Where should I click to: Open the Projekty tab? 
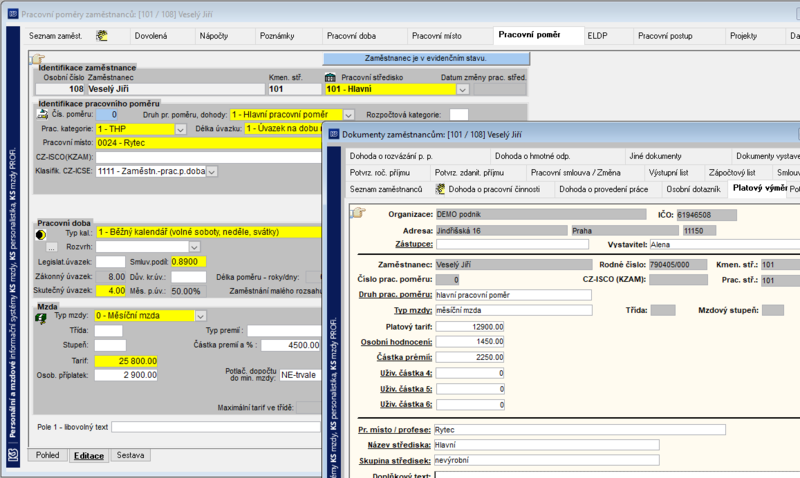coord(743,36)
